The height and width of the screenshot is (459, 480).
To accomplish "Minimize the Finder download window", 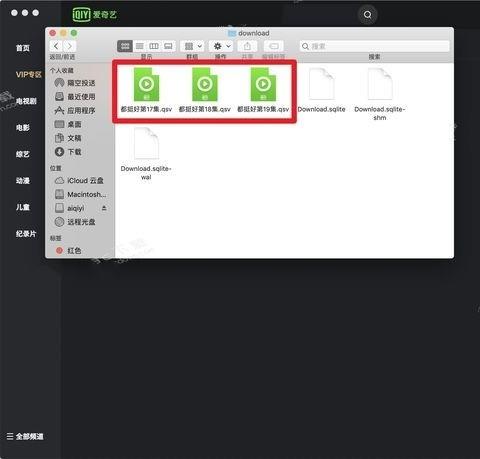I will click(63, 33).
